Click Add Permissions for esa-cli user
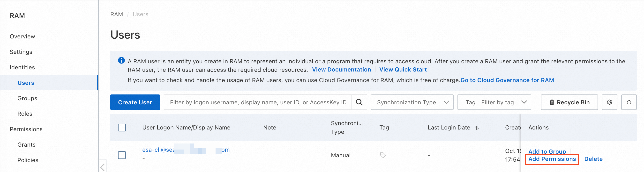The image size is (644, 172). click(552, 159)
